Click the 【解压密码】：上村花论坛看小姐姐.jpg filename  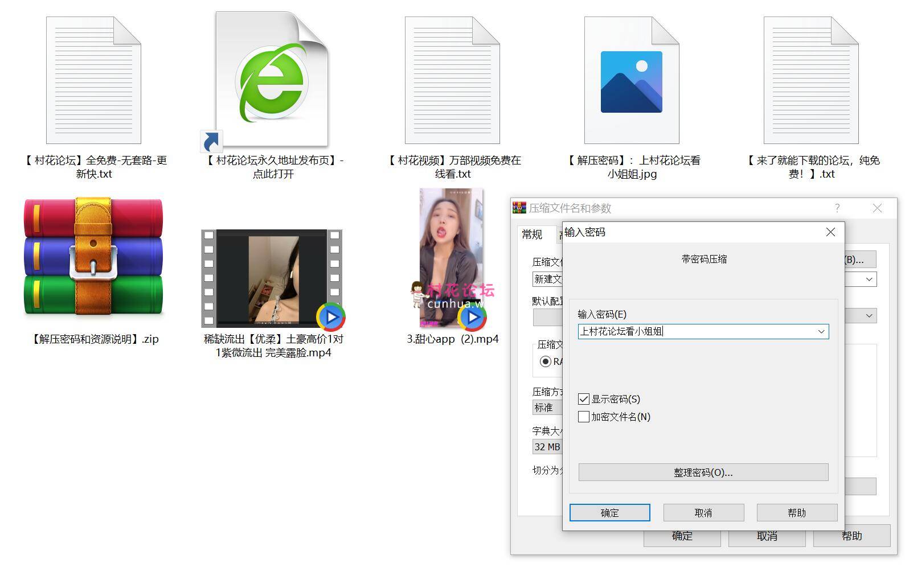click(x=632, y=167)
